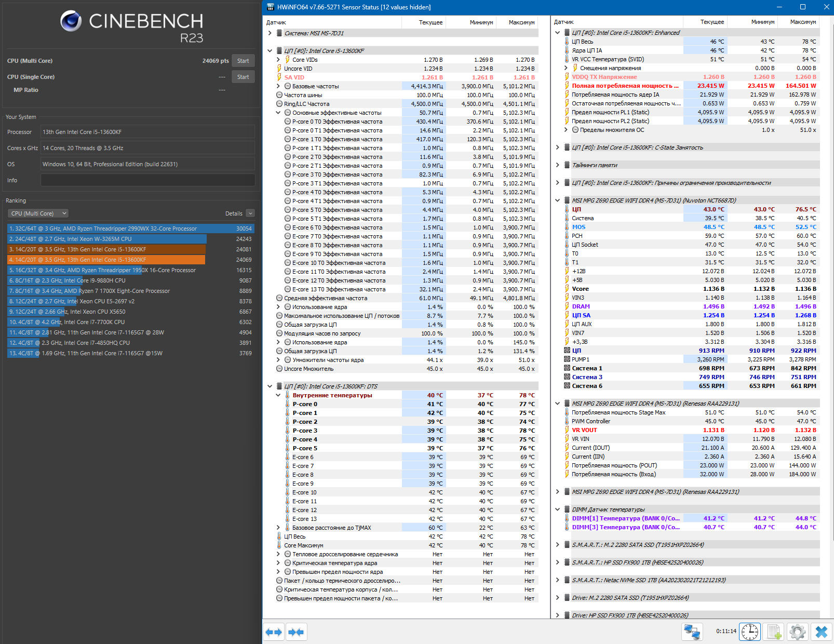Expand the Причины ограничения производительности section
The height and width of the screenshot is (644, 834).
558,183
